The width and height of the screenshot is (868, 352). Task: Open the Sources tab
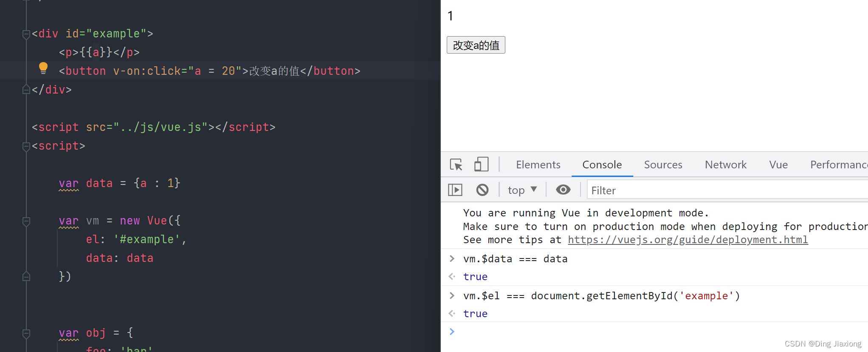point(663,165)
